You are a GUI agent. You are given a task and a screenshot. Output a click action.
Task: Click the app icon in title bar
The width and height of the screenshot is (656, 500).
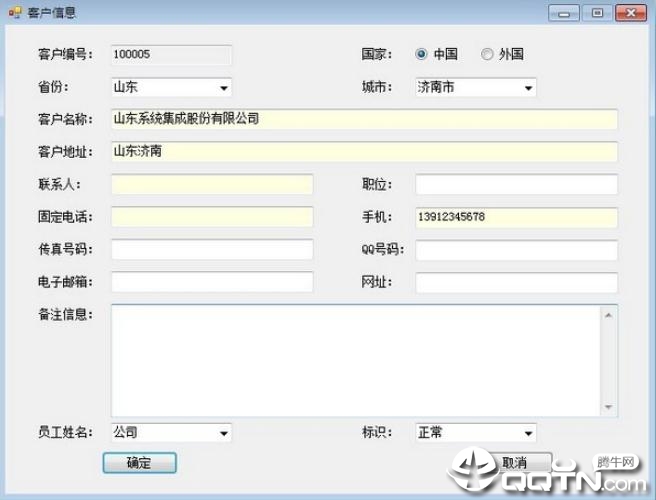click(x=15, y=12)
